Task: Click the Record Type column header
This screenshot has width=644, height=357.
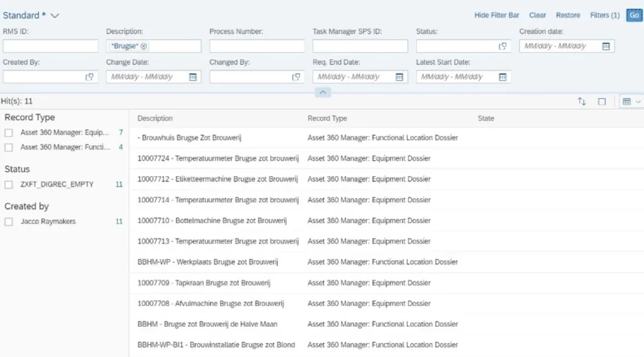Action: [327, 118]
